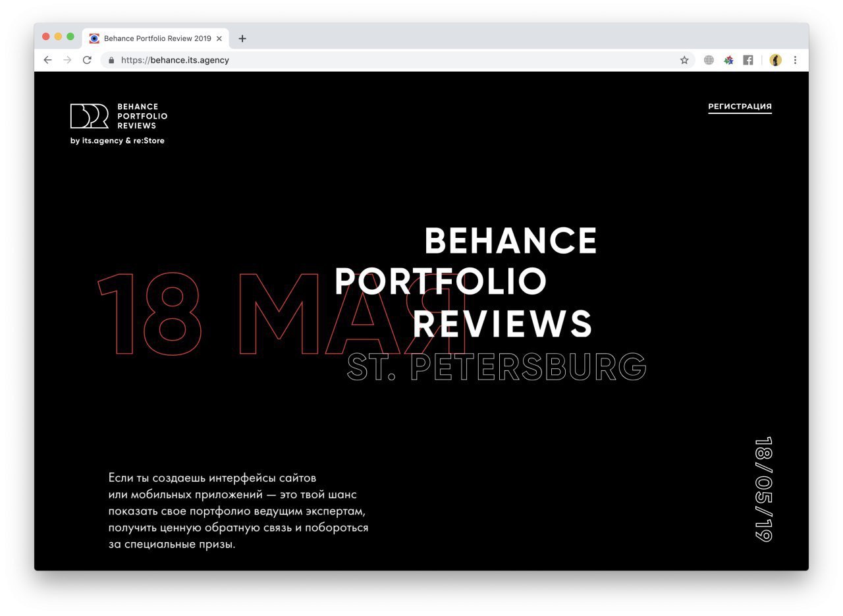Click the large REVIEWS headline word
Viewport: 843px width, 616px height.
pos(503,323)
